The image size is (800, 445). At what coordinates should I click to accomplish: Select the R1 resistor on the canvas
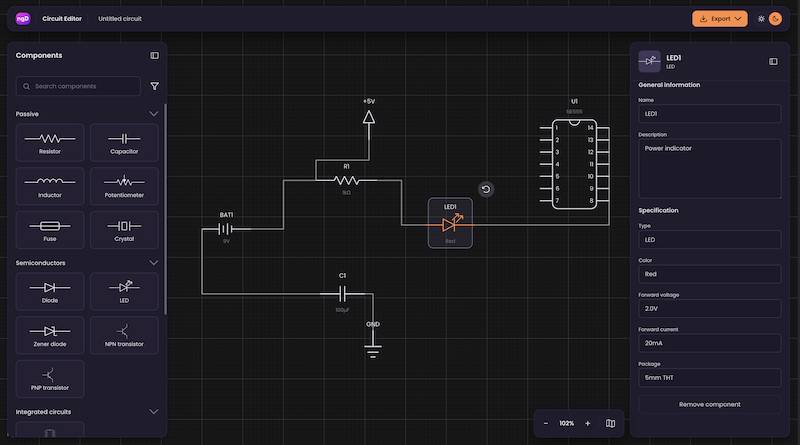pyautogui.click(x=346, y=180)
